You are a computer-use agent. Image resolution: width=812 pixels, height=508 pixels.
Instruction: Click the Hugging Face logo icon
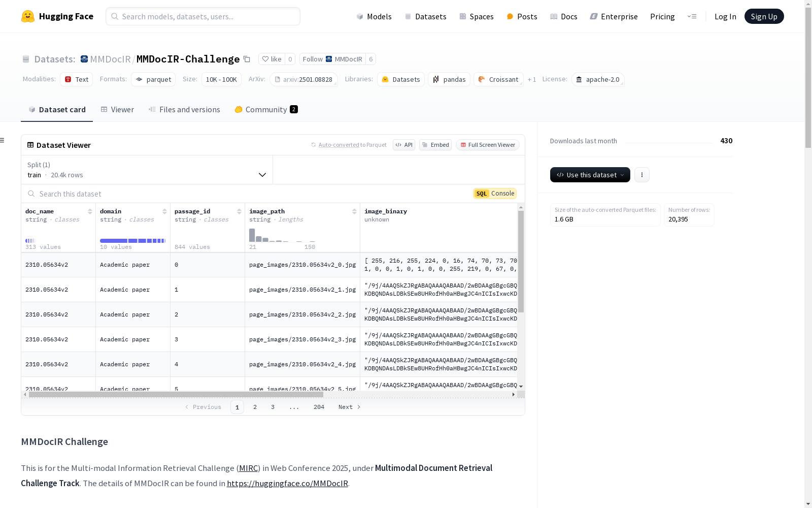28,16
